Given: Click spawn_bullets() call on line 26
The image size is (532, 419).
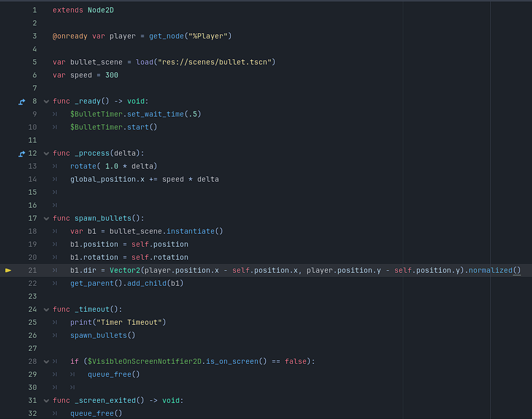Looking at the screenshot, I should pos(103,335).
